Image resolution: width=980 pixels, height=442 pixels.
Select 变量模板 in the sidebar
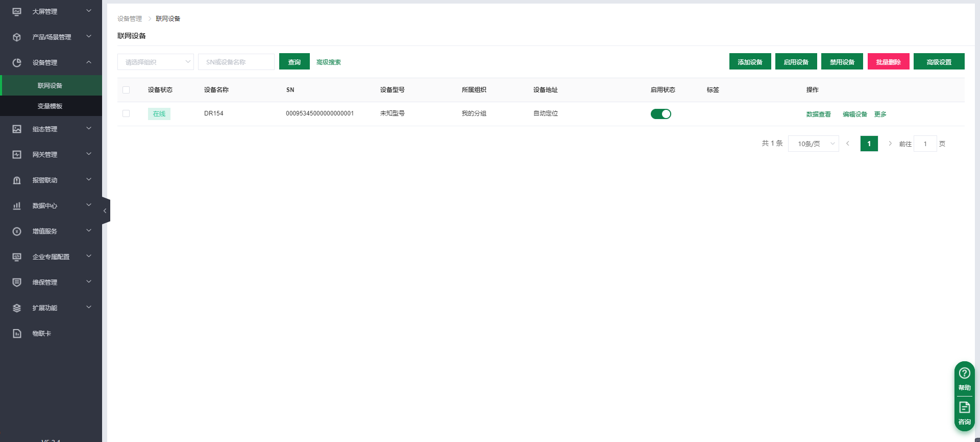50,106
